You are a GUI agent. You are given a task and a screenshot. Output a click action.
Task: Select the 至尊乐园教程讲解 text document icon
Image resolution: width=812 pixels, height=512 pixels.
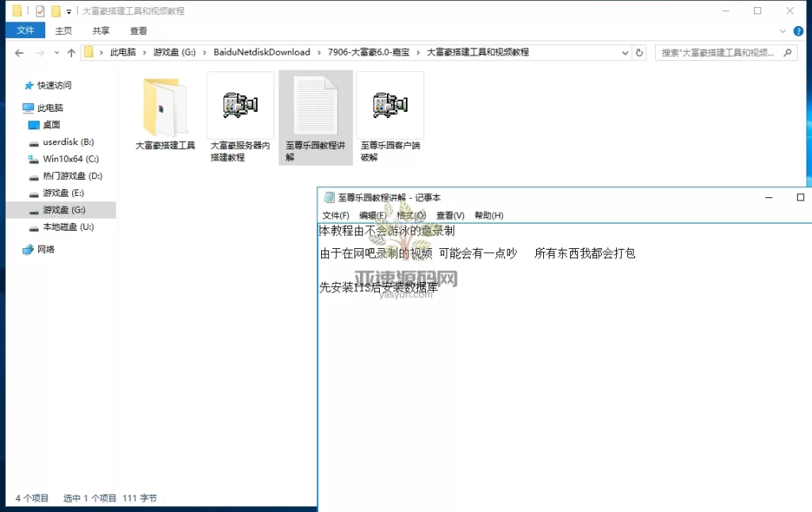point(315,103)
